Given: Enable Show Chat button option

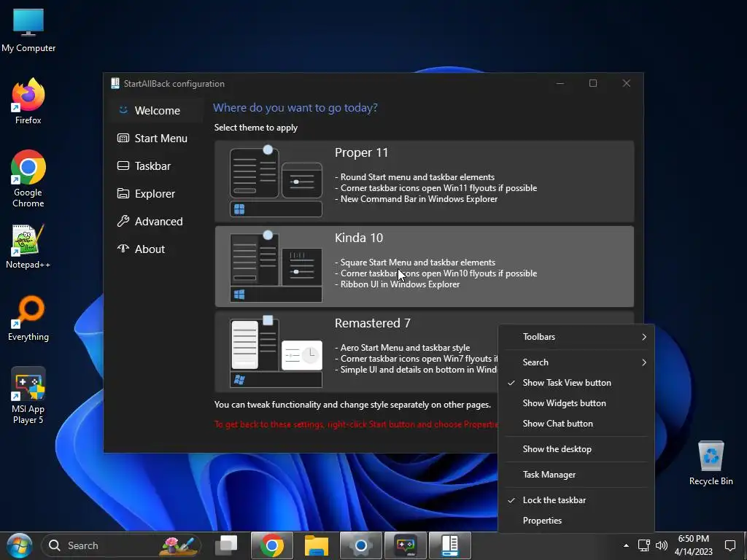Looking at the screenshot, I should (x=576, y=424).
